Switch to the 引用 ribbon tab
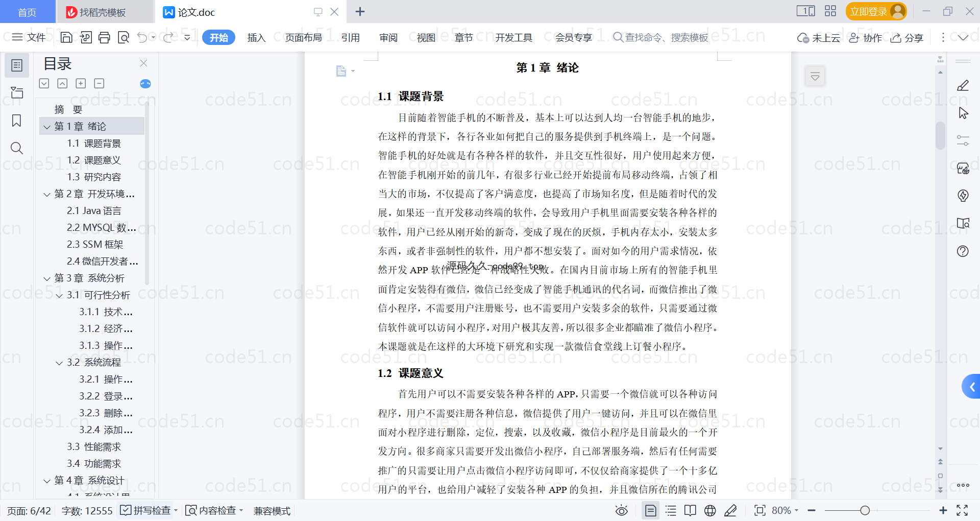This screenshot has width=980, height=521. point(350,37)
